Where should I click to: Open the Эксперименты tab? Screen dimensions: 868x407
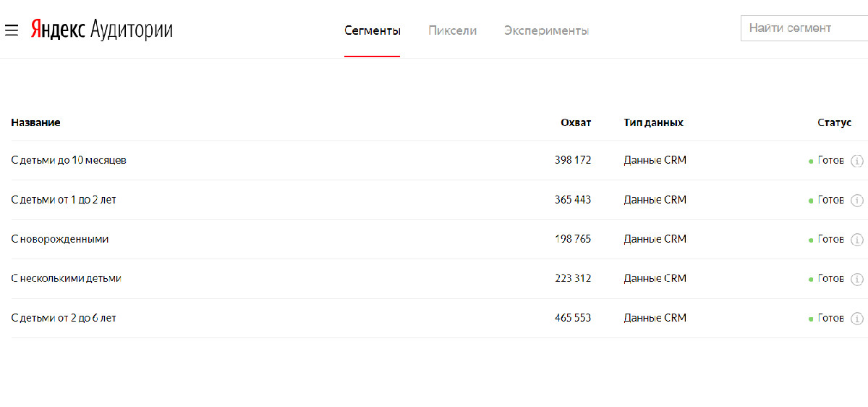[546, 30]
